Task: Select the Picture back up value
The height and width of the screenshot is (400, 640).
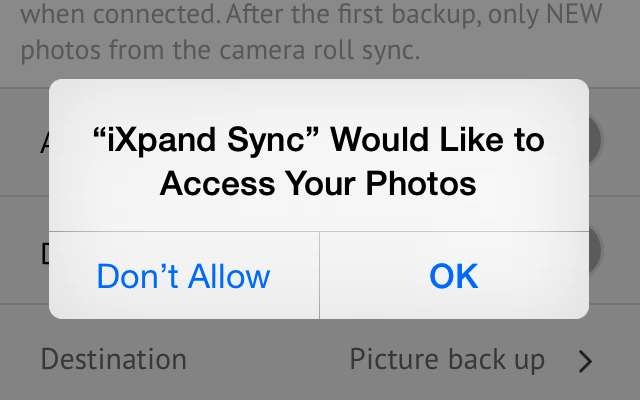Action: (x=447, y=360)
